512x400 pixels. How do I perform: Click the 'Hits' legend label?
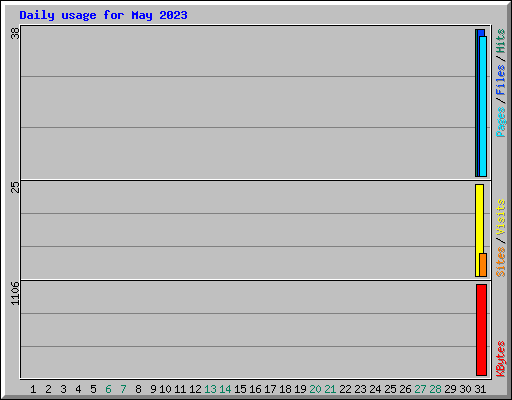tap(501, 41)
